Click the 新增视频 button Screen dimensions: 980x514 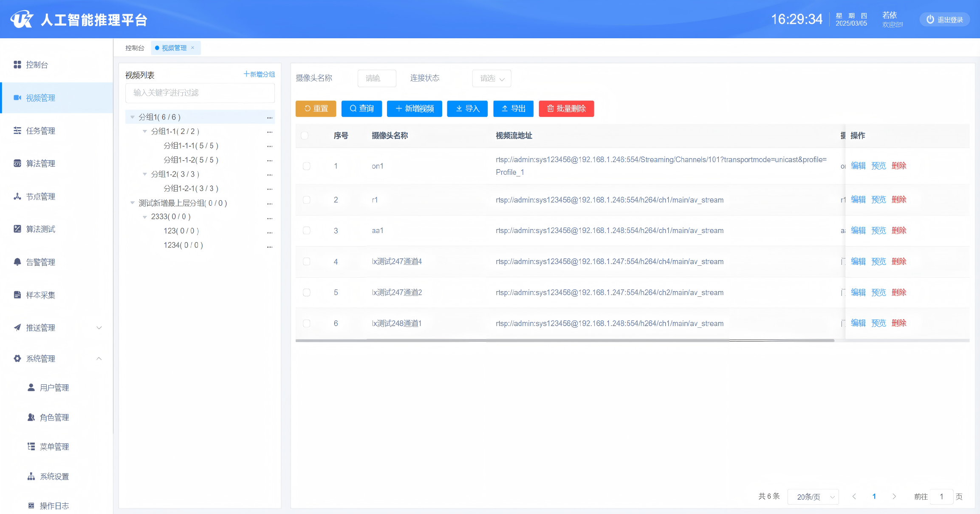[x=414, y=109]
